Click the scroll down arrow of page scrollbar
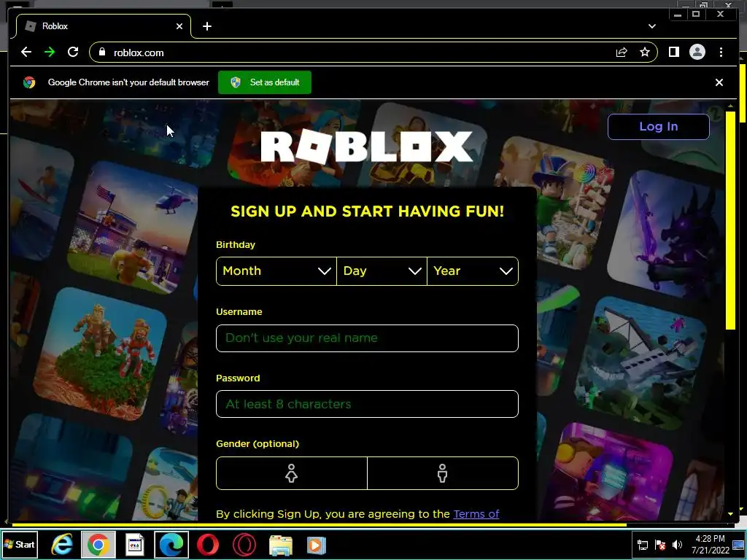The width and height of the screenshot is (747, 560). click(x=731, y=514)
